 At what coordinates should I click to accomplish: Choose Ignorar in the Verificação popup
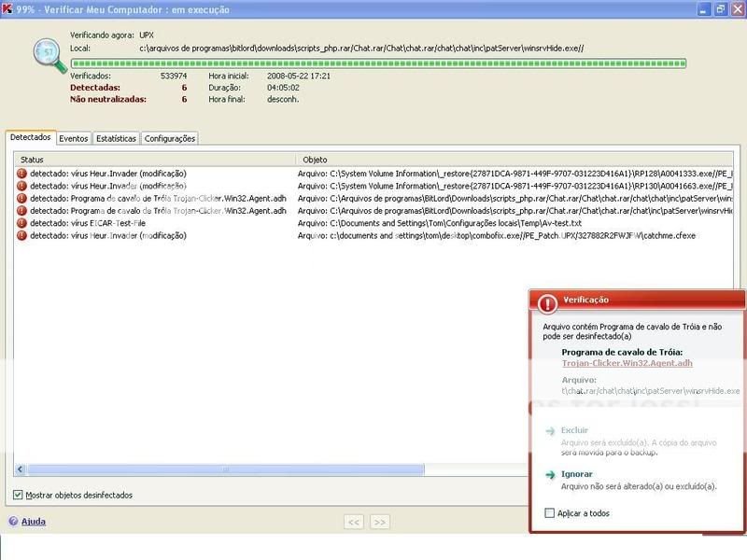[x=576, y=474]
